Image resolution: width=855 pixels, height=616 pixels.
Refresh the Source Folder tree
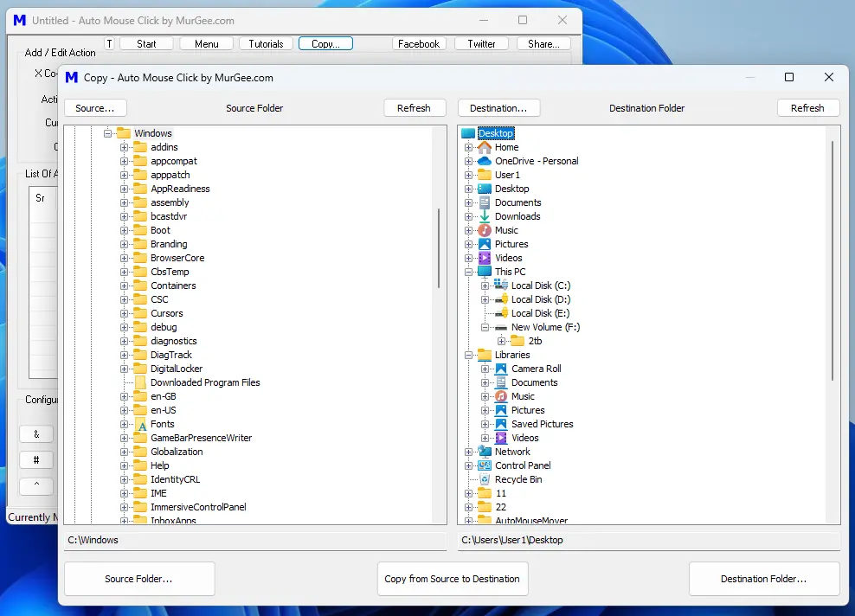[415, 108]
